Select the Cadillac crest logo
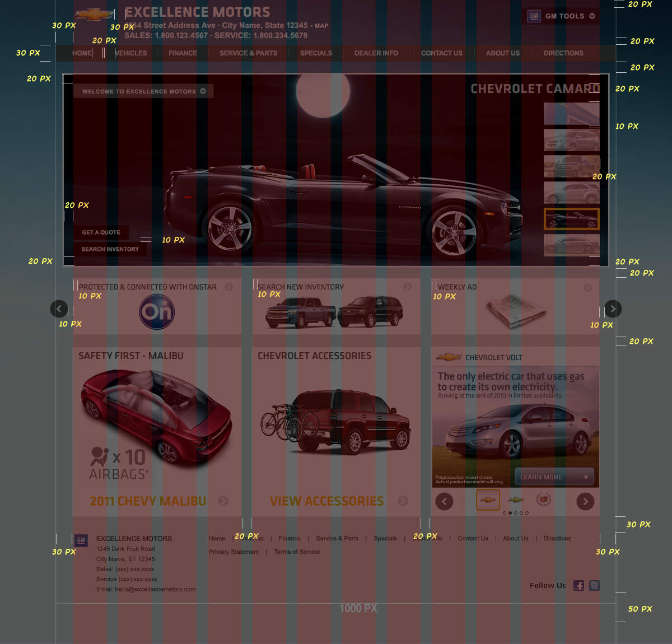Screen dimensions: 672x644 tap(543, 499)
